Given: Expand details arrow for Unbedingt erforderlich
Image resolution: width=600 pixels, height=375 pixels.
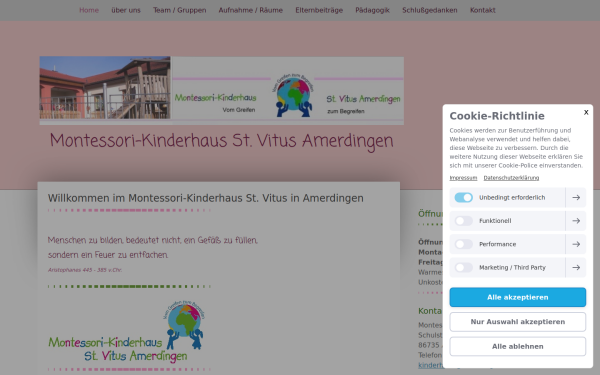Looking at the screenshot, I should 576,197.
